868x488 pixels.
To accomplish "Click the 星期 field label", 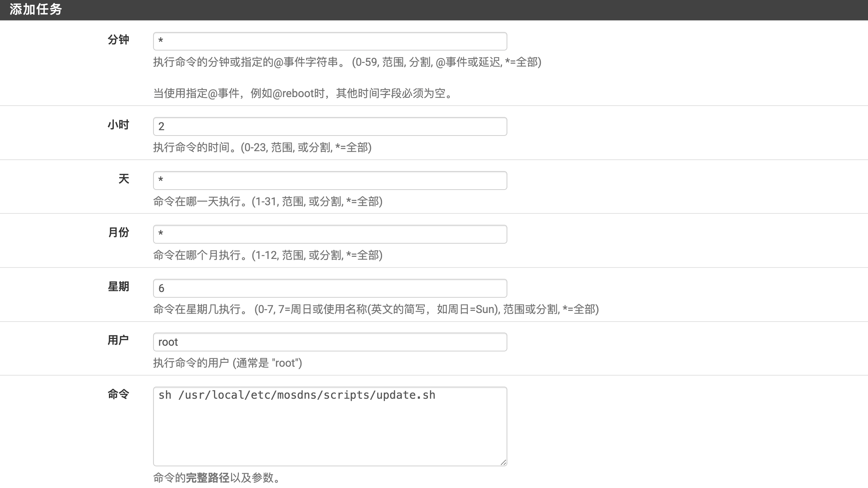I will tap(118, 286).
